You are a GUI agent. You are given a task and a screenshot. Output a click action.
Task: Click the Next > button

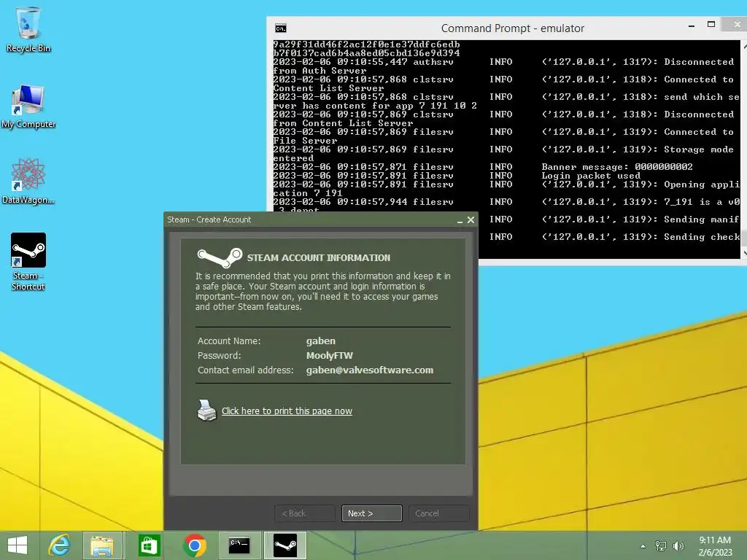pos(371,513)
